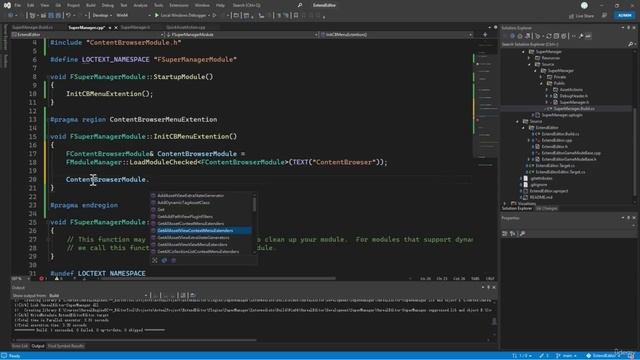The width and height of the screenshot is (640, 360).
Task: Toggle Show All Files in Solution Explorer
Action: [564, 36]
